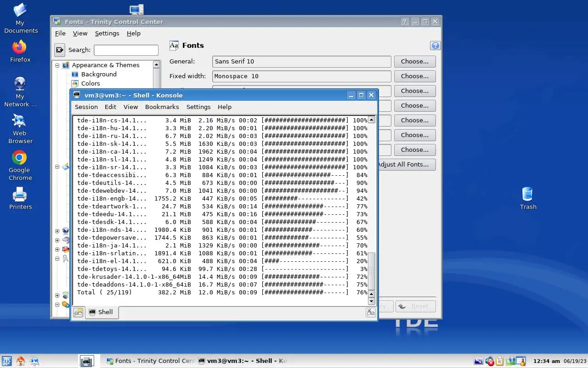
Task: Open the Trash desktop icon
Action: pos(528,198)
